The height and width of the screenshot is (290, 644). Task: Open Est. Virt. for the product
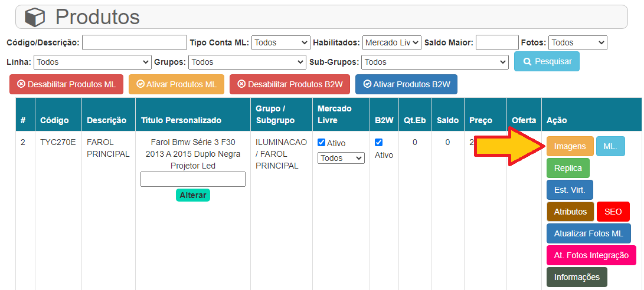click(570, 190)
